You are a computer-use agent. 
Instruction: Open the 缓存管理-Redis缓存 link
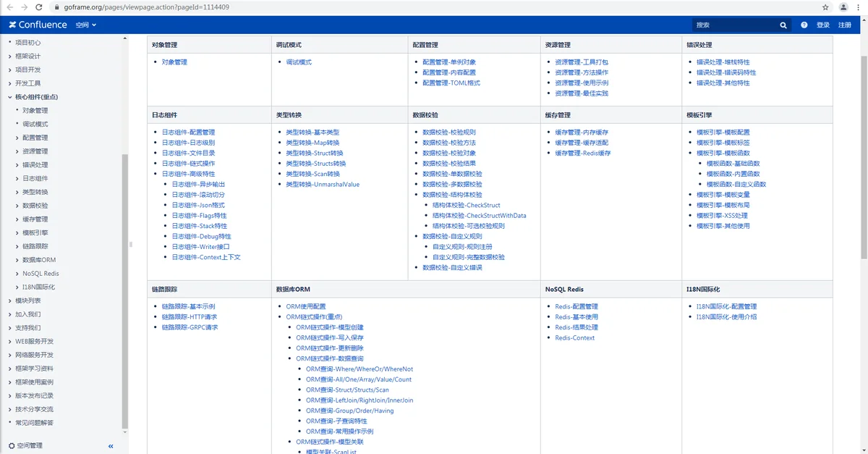pos(583,154)
